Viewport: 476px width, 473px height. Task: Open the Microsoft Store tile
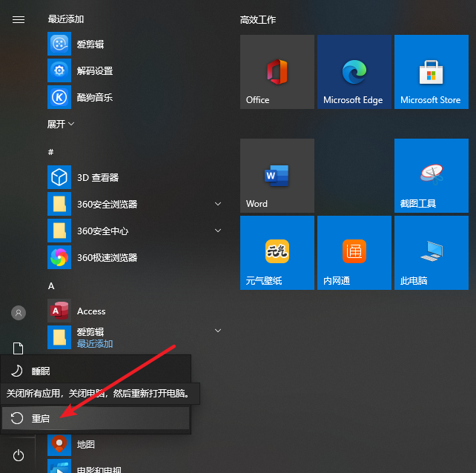coord(431,72)
